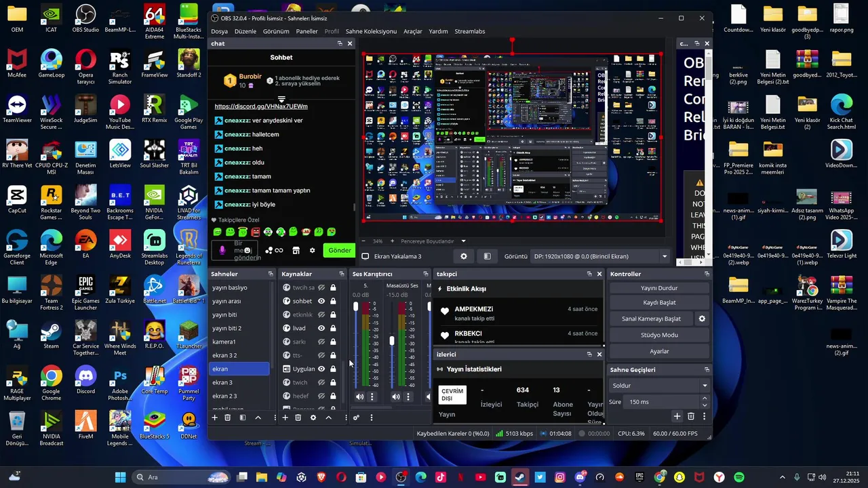Select the kamera1 scene
Screen dimensions: 868x488
(x=239, y=342)
